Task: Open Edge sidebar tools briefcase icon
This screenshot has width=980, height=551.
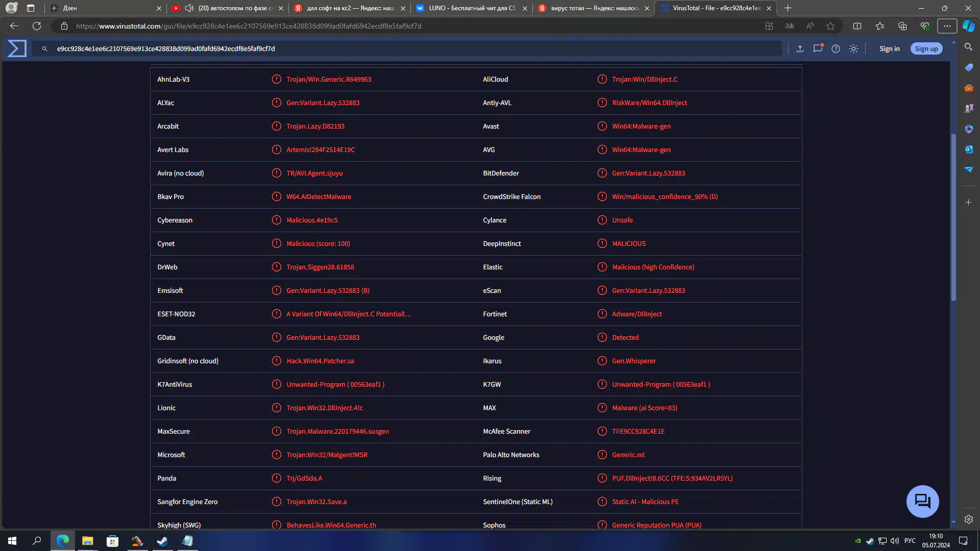Action: click(x=968, y=88)
